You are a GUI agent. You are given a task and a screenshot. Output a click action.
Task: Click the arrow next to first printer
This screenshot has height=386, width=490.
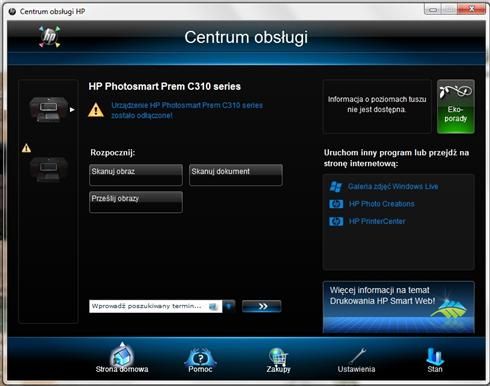click(72, 109)
